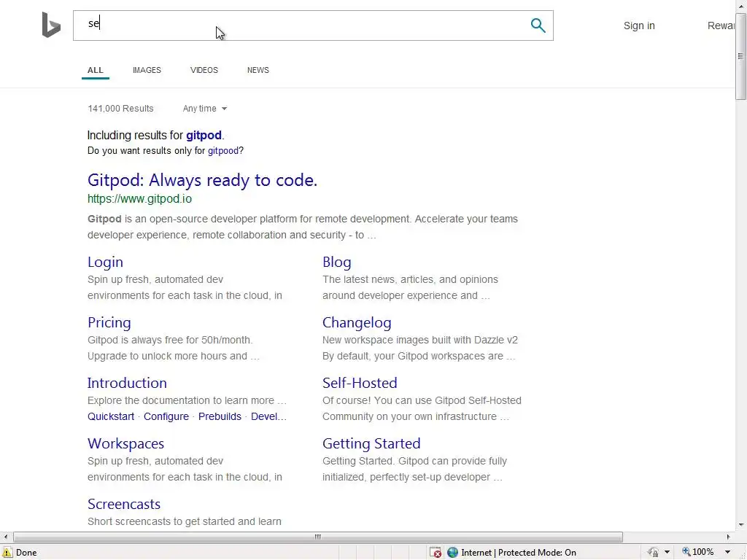Screen dimensions: 747x560
Task: Open the Rewards link
Action: (x=721, y=26)
